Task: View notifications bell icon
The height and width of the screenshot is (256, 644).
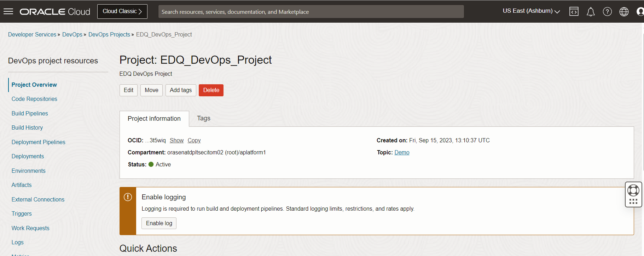Action: point(591,12)
